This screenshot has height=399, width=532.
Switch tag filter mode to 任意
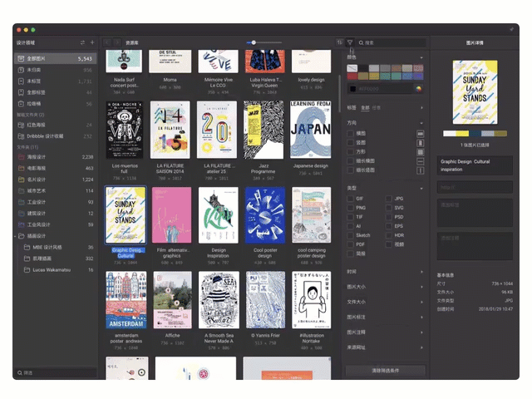tap(377, 108)
